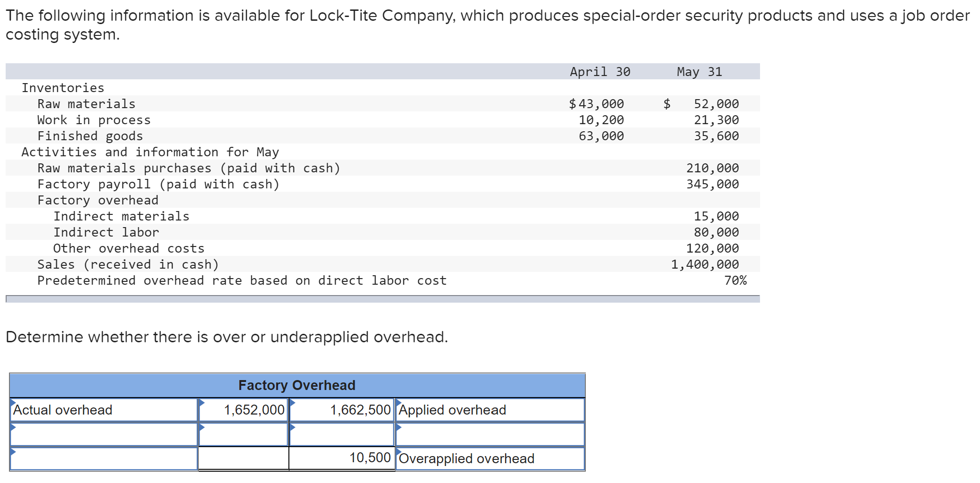This screenshot has width=980, height=483.
Task: Click the 80,000 indirect labor value
Action: (716, 232)
